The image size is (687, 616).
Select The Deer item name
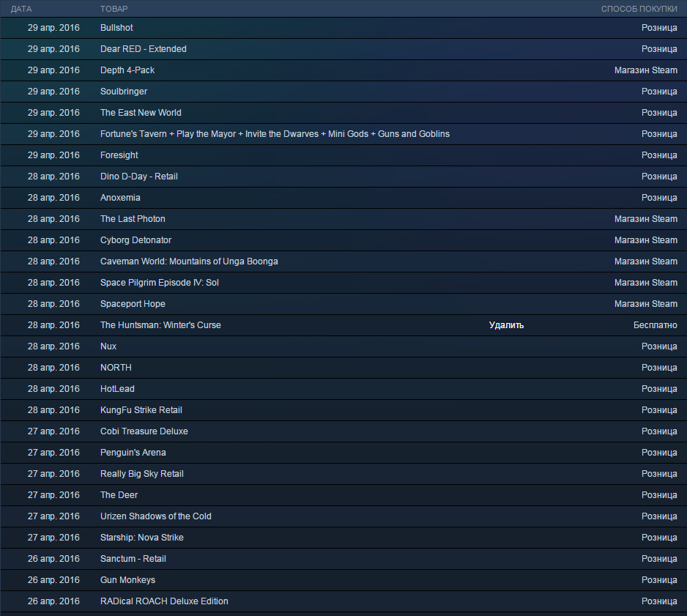tap(119, 495)
